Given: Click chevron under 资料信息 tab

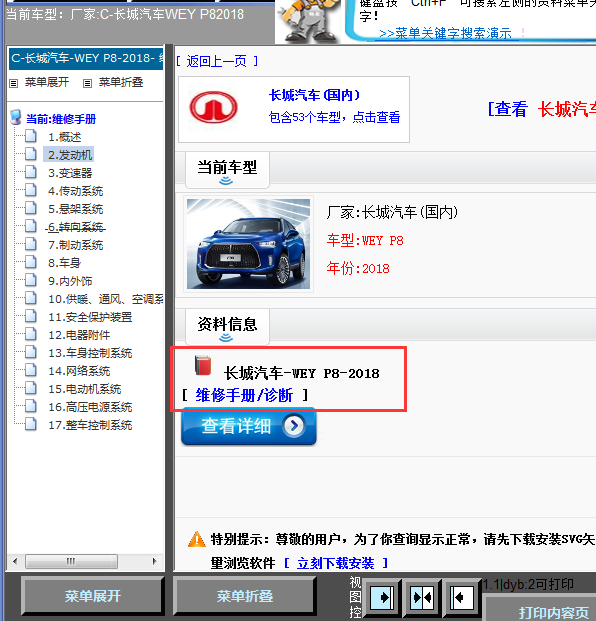Looking at the screenshot, I should (x=226, y=337).
